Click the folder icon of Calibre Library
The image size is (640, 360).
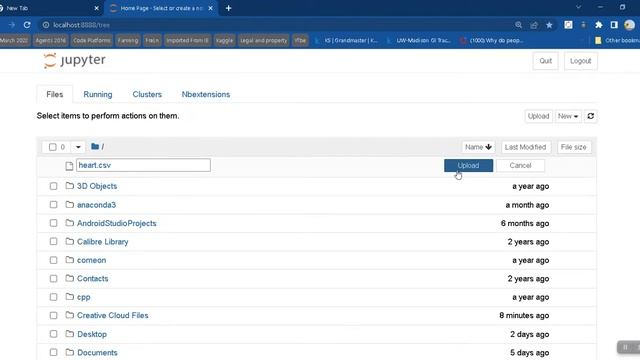(70, 241)
